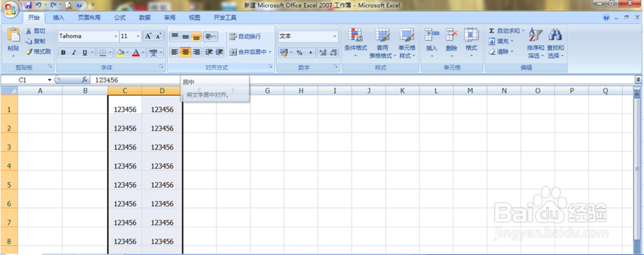The width and height of the screenshot is (644, 255).
Task: Apply red font color A
Action: point(135,53)
